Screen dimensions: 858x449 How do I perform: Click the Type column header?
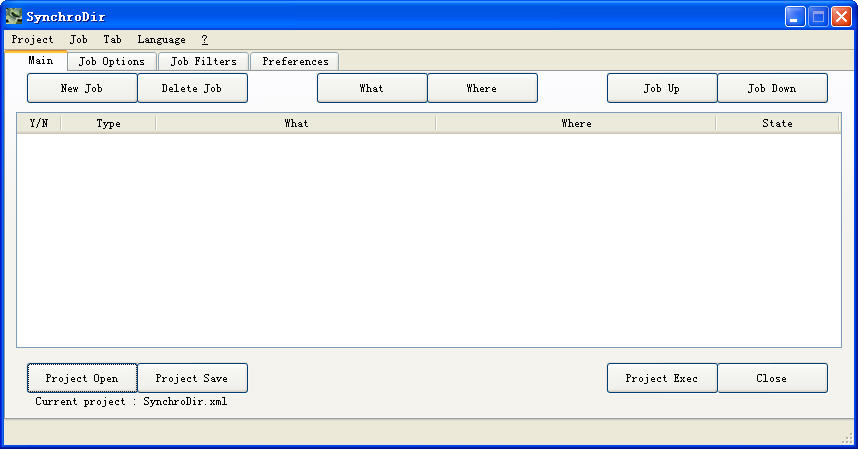click(108, 123)
